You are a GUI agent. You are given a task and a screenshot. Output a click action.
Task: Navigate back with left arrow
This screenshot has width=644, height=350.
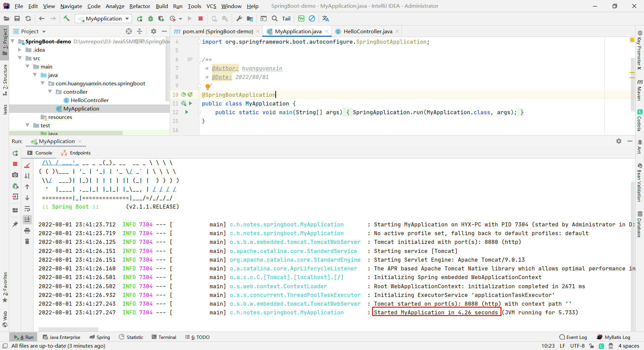point(42,18)
